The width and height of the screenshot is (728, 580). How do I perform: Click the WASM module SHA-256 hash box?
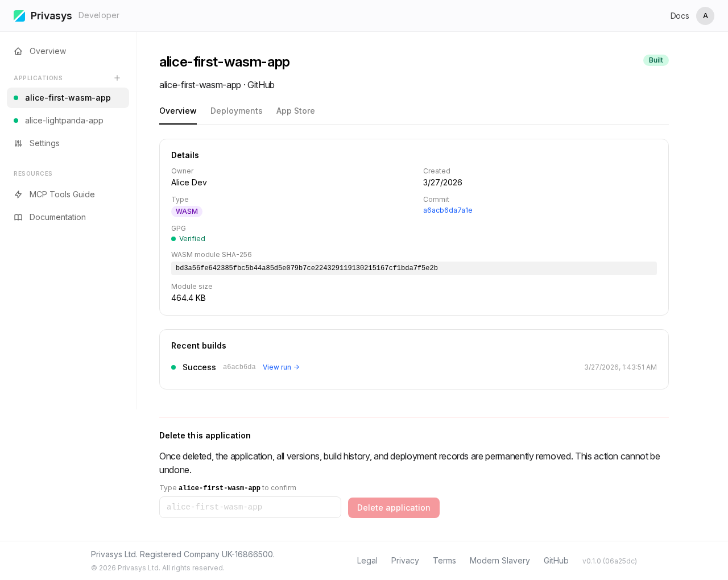[x=413, y=268]
